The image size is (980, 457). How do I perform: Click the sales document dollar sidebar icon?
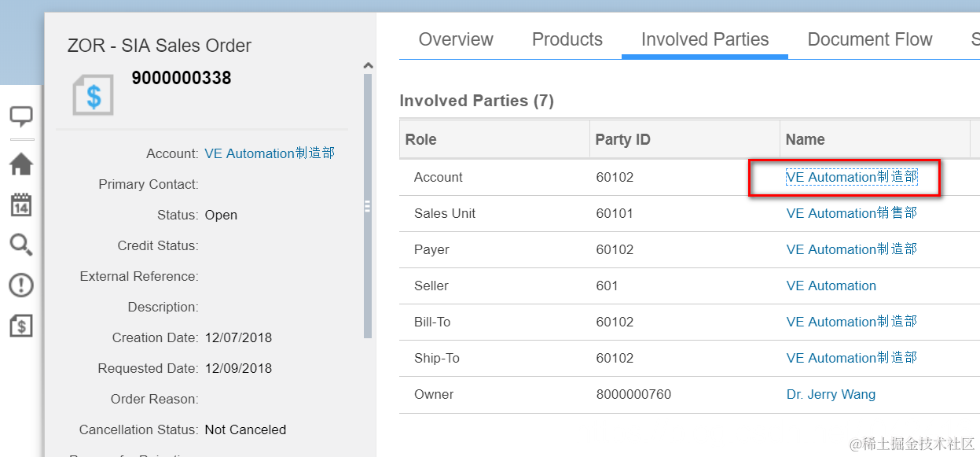(x=21, y=325)
